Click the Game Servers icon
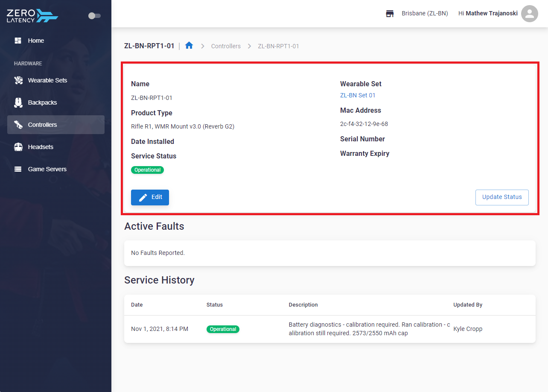Screen dimensions: 548x392 coord(18,169)
